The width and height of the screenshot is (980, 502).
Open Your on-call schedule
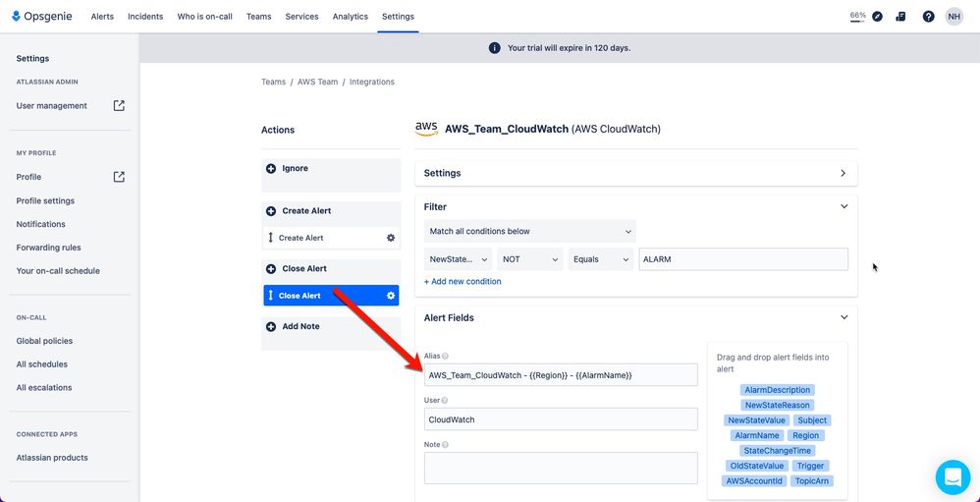58,271
